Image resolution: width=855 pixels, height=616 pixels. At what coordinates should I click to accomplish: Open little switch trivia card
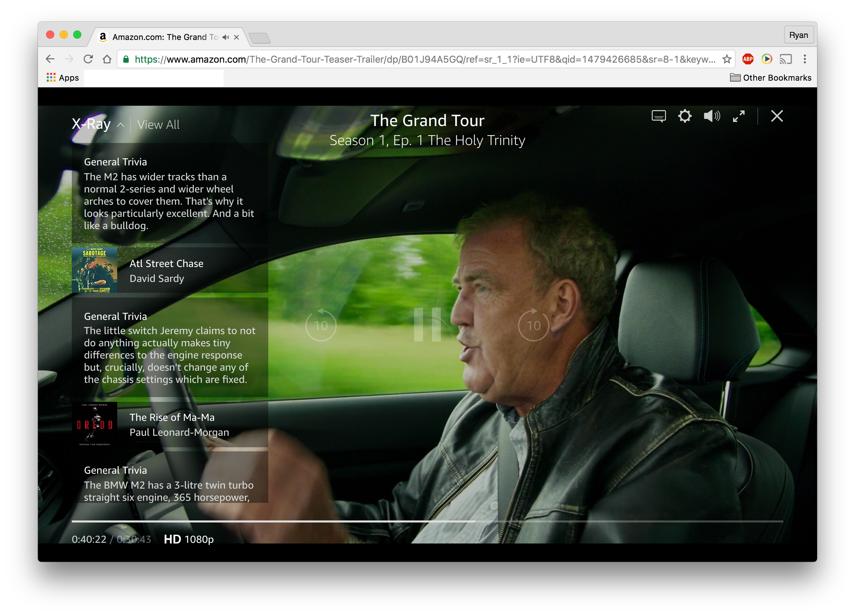tap(170, 347)
